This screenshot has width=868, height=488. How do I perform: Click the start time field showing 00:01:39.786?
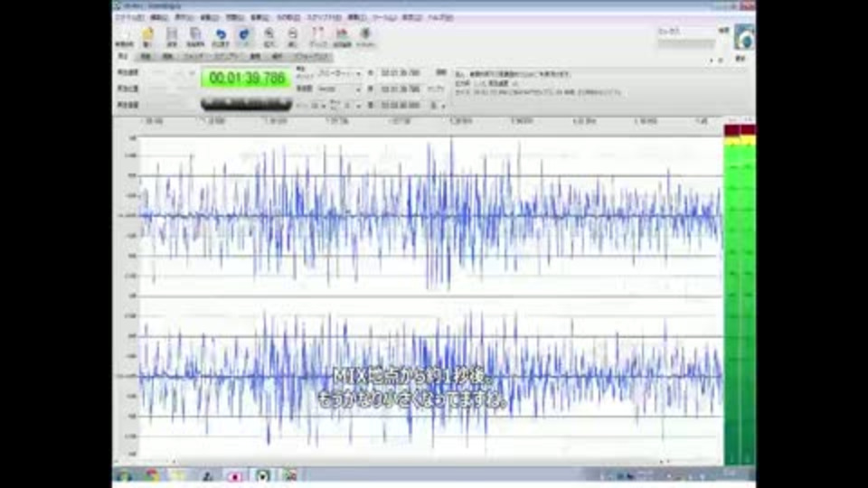[401, 73]
